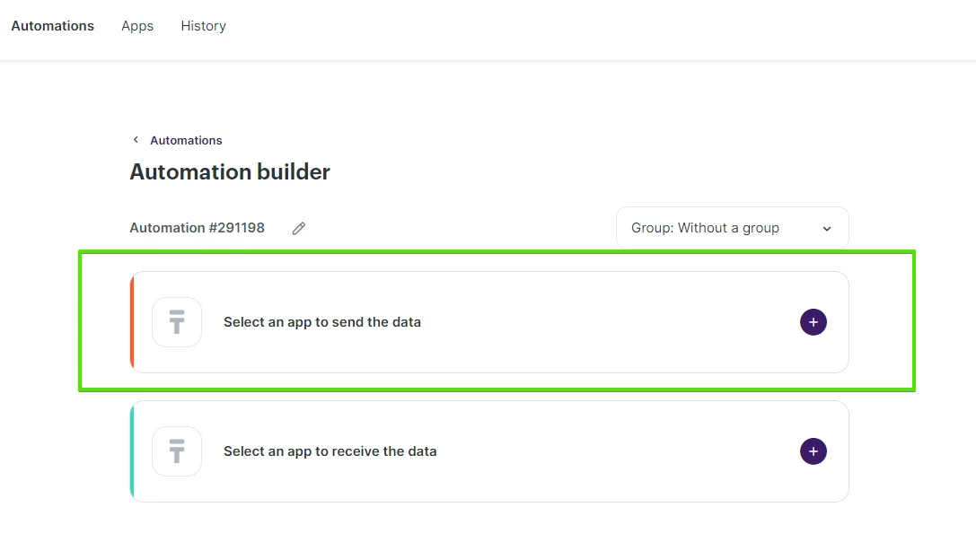
Task: Go to the Automations top navigation tab
Action: pyautogui.click(x=52, y=26)
